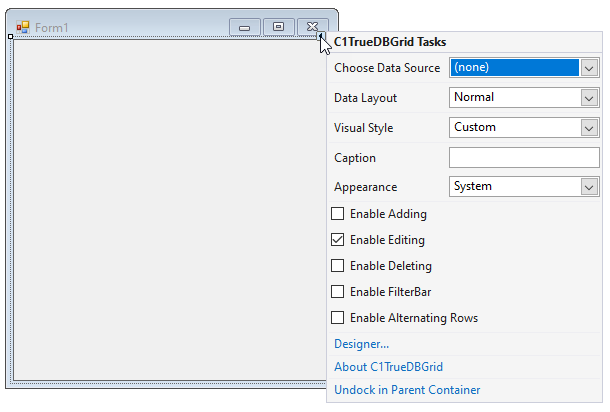Click the Form1 title bar text

52,27
